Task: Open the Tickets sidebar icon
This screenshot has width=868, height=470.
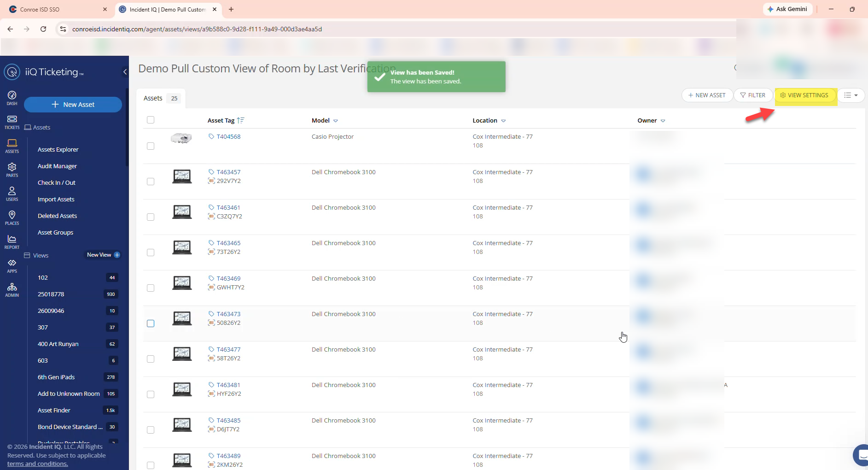Action: click(x=12, y=122)
